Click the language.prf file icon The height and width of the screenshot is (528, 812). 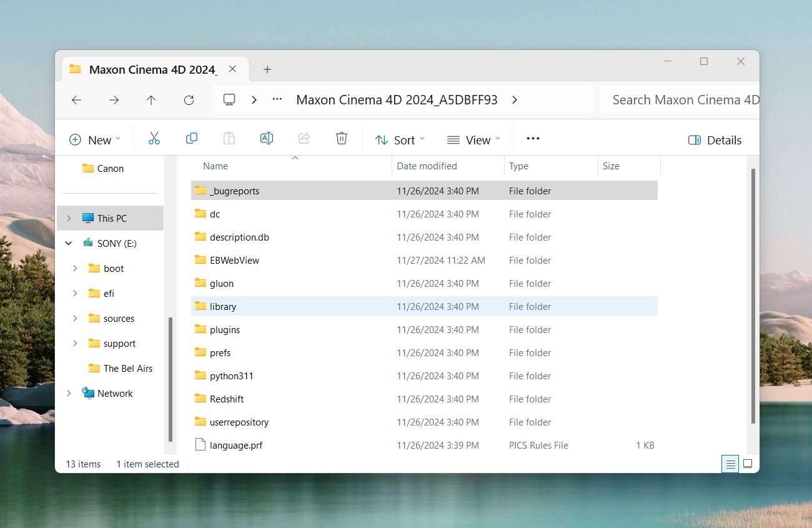200,445
